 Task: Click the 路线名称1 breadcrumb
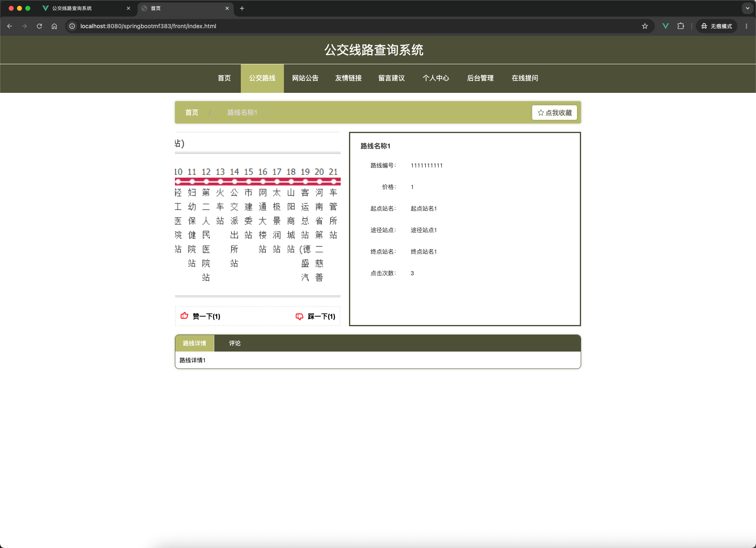242,113
